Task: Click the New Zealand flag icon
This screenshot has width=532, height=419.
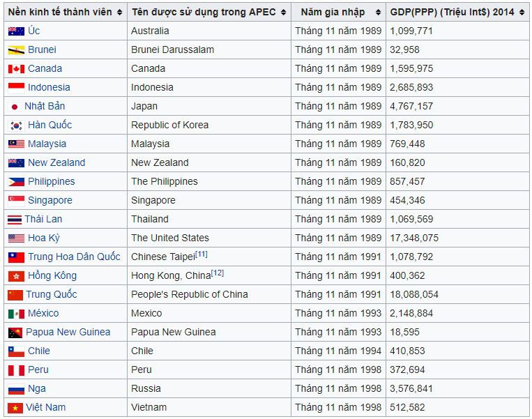Action: [x=16, y=163]
